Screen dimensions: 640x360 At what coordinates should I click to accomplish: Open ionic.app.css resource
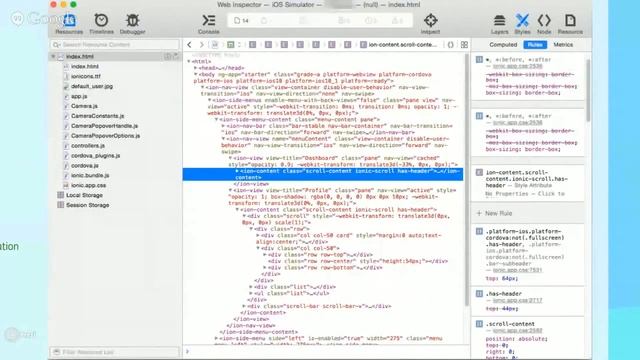(88, 185)
